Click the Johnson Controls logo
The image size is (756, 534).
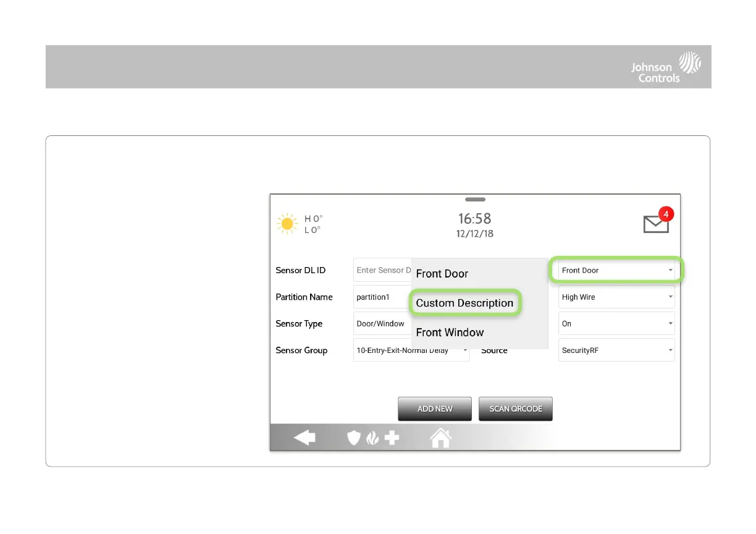tap(666, 67)
